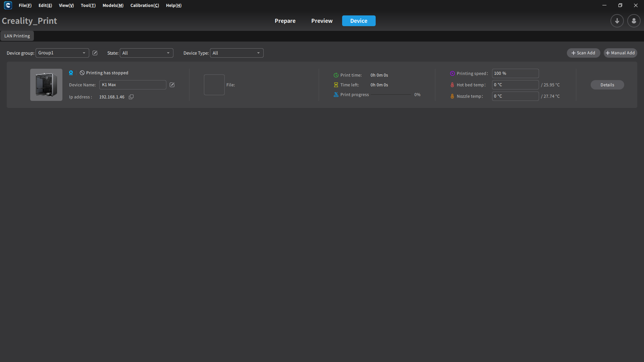Viewport: 644px width, 362px height.
Task: Open the user account profile icon
Action: click(634, 21)
